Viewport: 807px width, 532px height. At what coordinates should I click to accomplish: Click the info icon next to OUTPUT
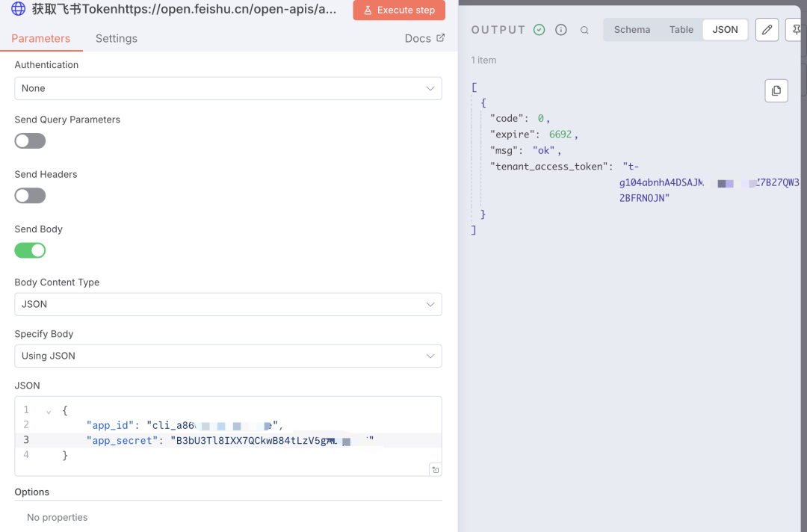tap(561, 30)
